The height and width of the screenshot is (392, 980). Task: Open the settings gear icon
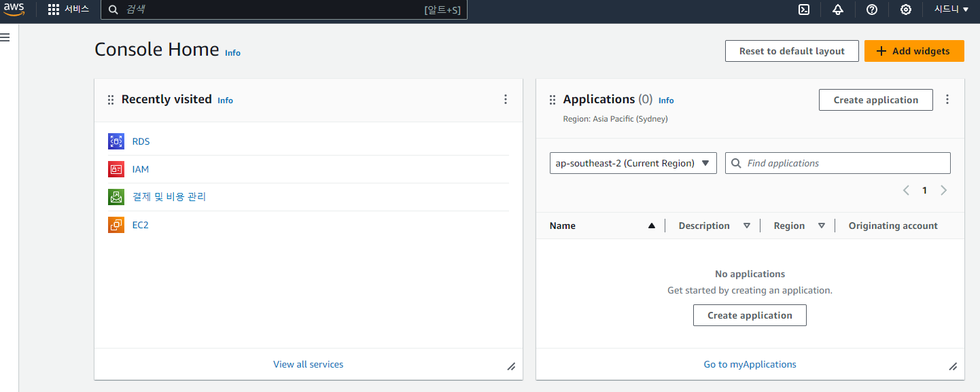[x=906, y=10]
